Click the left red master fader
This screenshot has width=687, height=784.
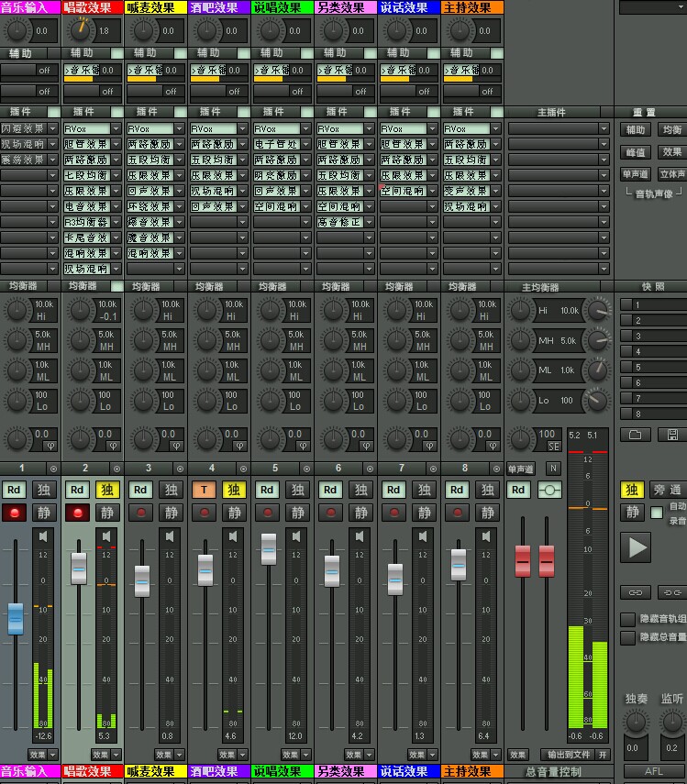tap(523, 561)
